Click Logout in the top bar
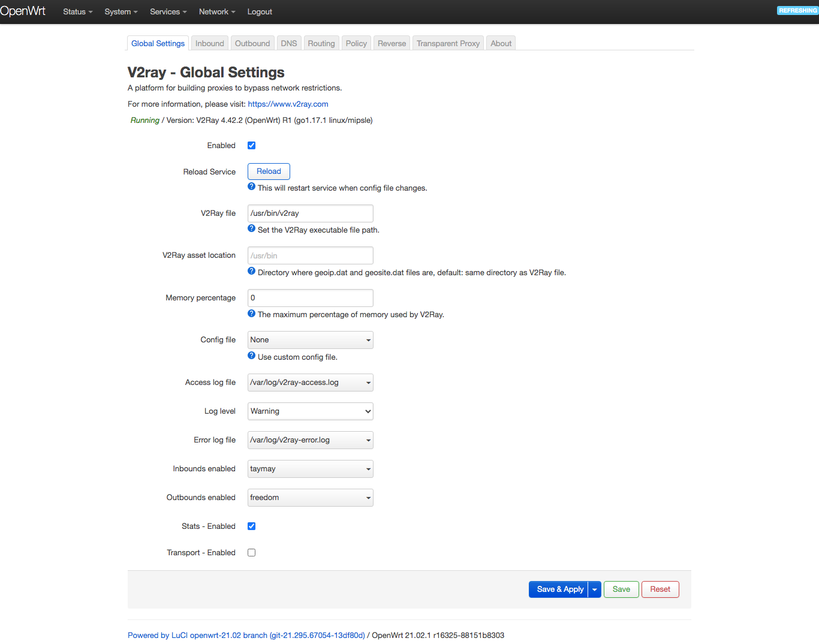The height and width of the screenshot is (644, 819). coord(260,12)
